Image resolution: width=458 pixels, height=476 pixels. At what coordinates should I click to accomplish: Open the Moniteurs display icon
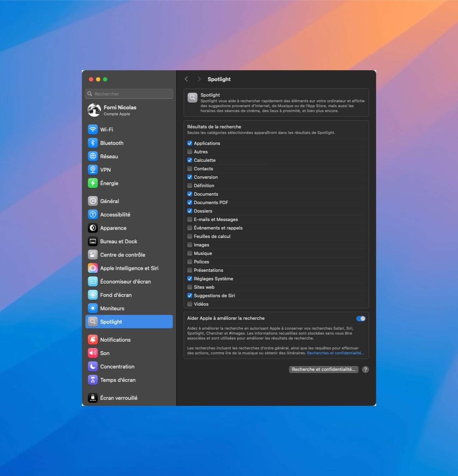coord(92,308)
